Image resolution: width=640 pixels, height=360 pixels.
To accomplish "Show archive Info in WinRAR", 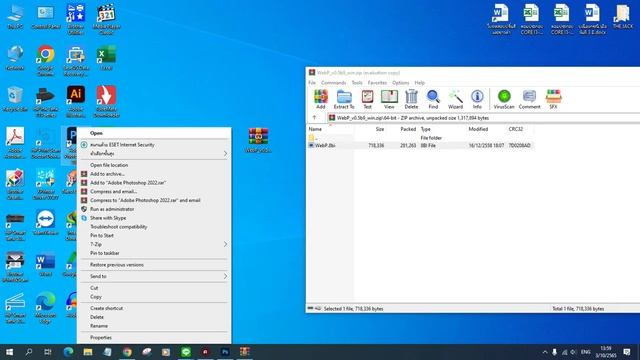I will [x=477, y=99].
